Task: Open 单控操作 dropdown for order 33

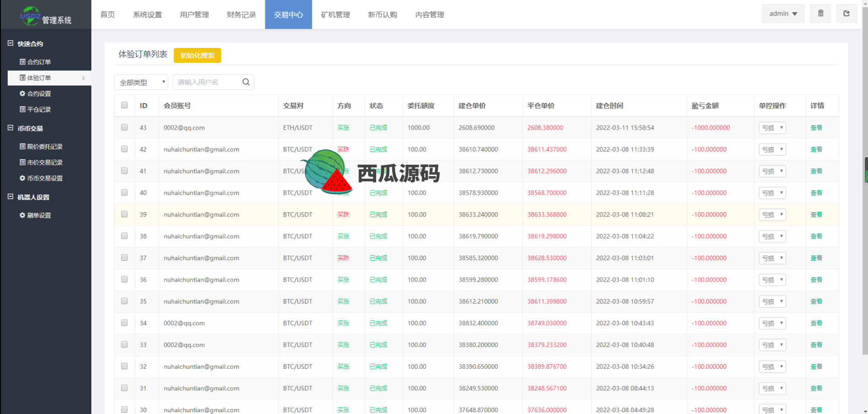Action: tap(772, 345)
